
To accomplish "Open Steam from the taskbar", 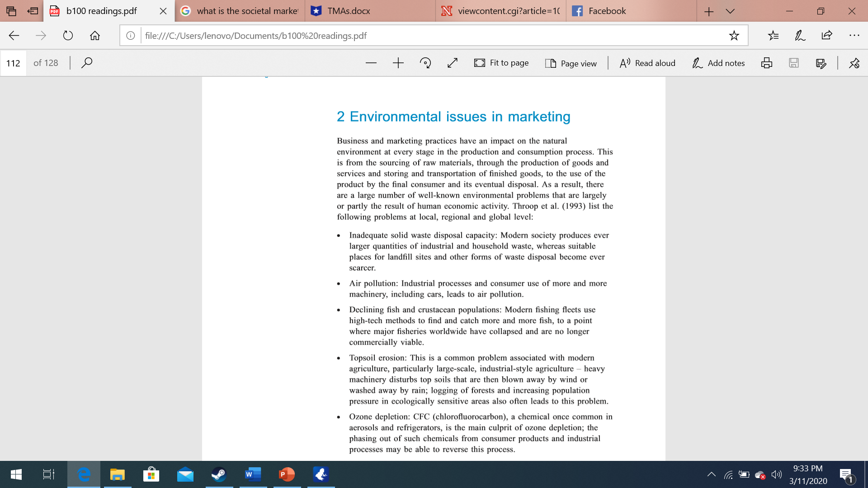I will coord(219,474).
